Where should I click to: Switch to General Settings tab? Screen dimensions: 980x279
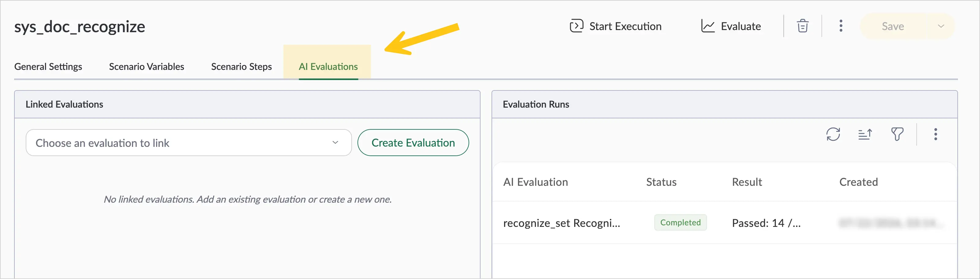point(48,67)
